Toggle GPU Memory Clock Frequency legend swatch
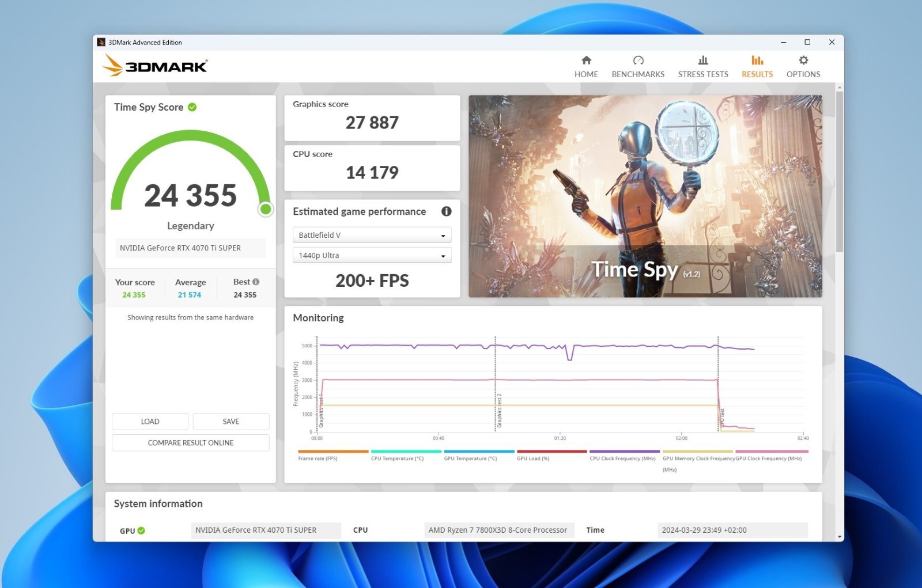 [698, 452]
